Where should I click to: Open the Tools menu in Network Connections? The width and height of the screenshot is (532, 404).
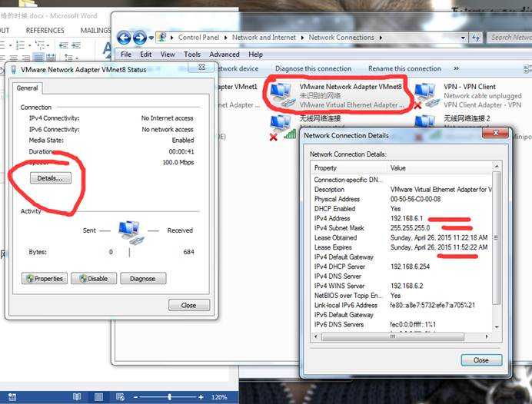[192, 55]
